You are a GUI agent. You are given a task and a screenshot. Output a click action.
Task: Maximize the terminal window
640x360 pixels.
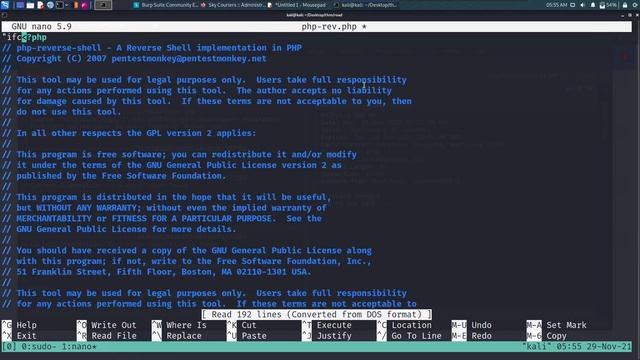click(630, 15)
